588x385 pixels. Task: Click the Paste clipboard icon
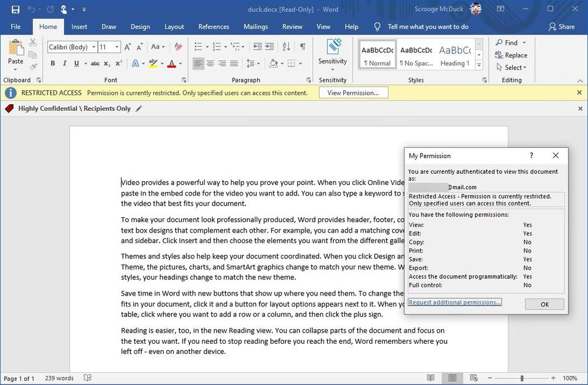16,48
